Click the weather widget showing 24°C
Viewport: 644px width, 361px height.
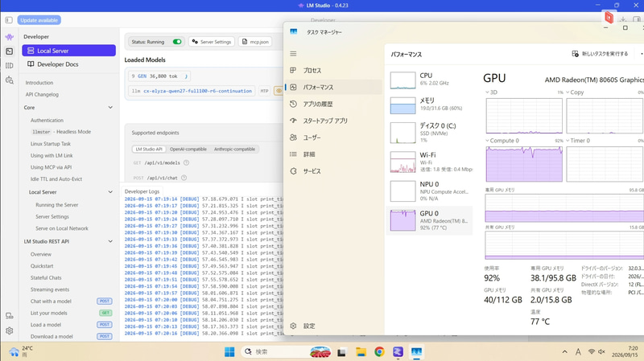click(21, 351)
